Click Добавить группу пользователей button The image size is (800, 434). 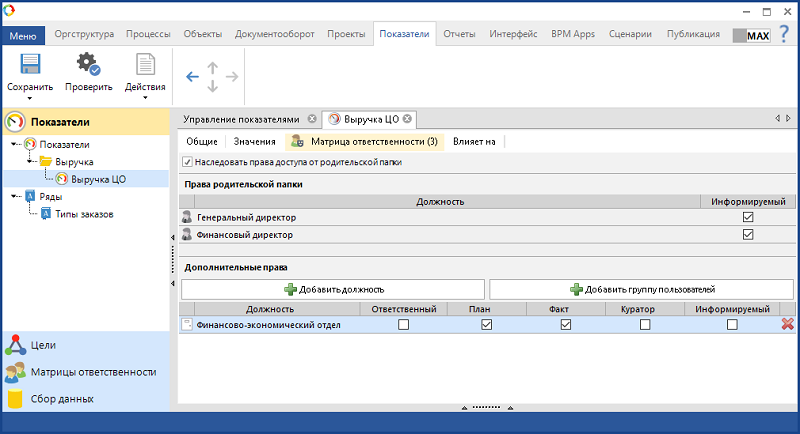[x=635, y=288]
